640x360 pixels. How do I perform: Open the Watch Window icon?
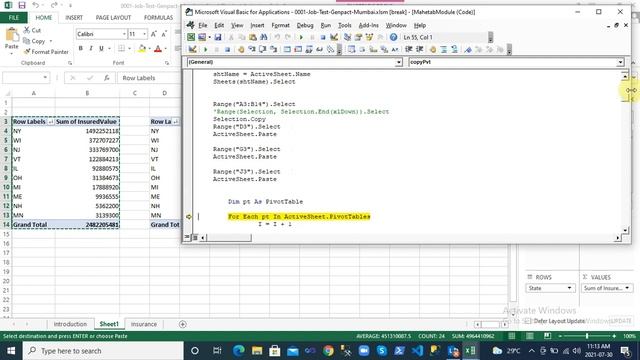click(x=309, y=49)
